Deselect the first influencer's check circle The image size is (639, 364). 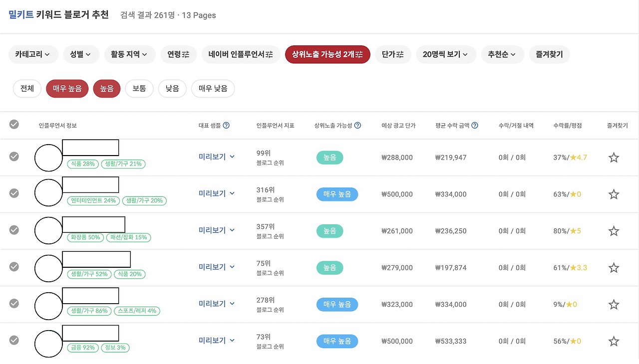pyautogui.click(x=13, y=156)
